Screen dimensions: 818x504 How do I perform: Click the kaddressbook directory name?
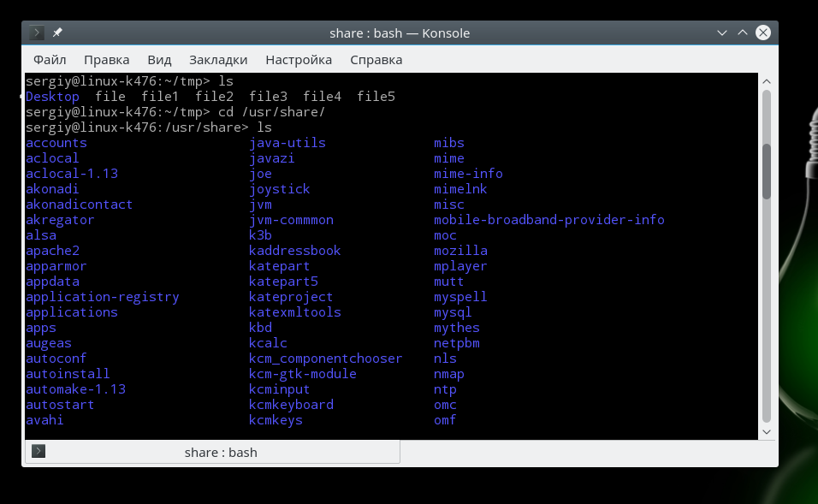coord(294,251)
